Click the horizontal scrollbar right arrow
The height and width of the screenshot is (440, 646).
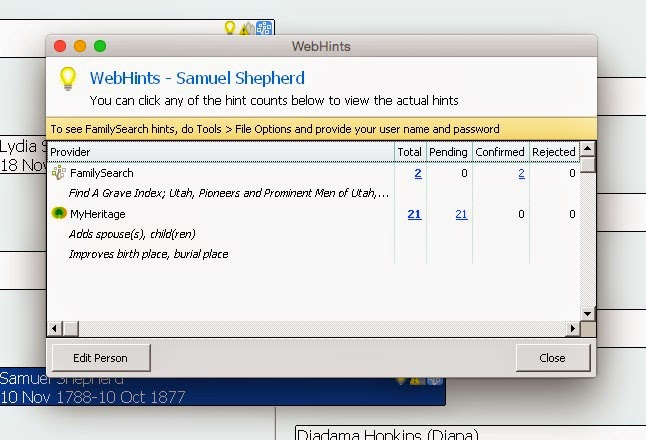(572, 328)
